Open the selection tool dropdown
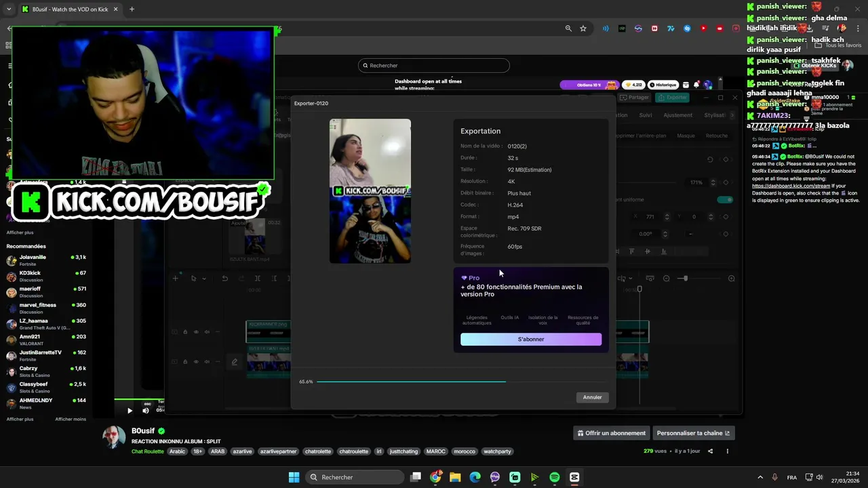Viewport: 868px width, 488px height. pyautogui.click(x=203, y=279)
